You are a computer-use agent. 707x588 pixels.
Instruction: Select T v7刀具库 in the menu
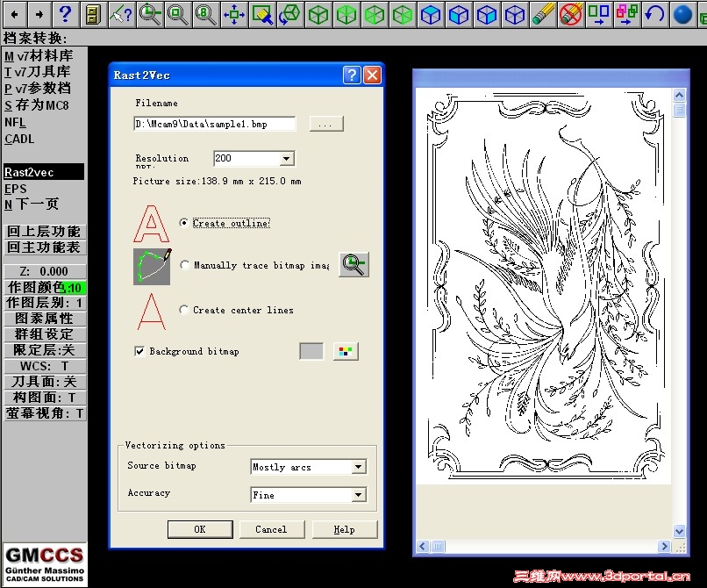(x=38, y=72)
